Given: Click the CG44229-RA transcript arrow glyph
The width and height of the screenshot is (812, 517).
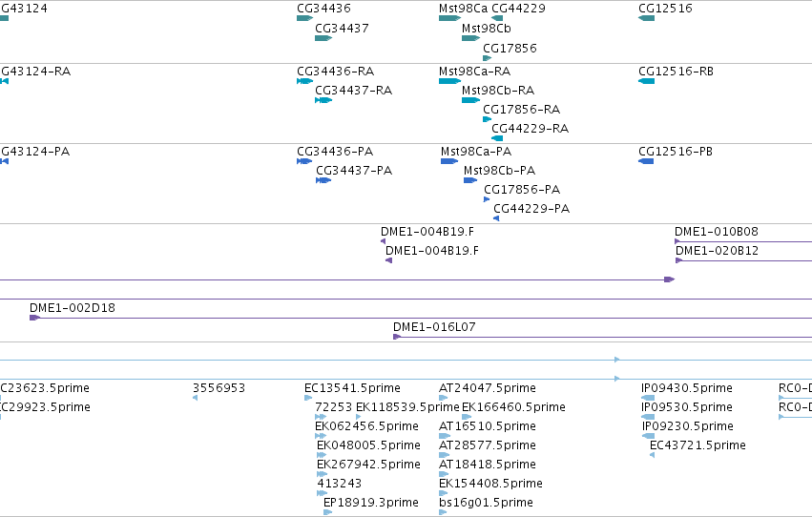Looking at the screenshot, I should click(497, 138).
